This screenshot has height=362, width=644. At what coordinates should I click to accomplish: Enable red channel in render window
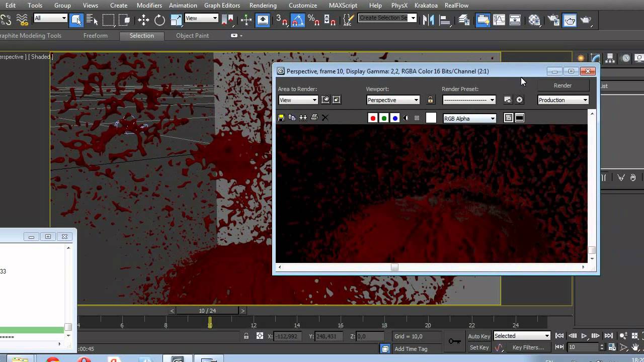coord(373,118)
